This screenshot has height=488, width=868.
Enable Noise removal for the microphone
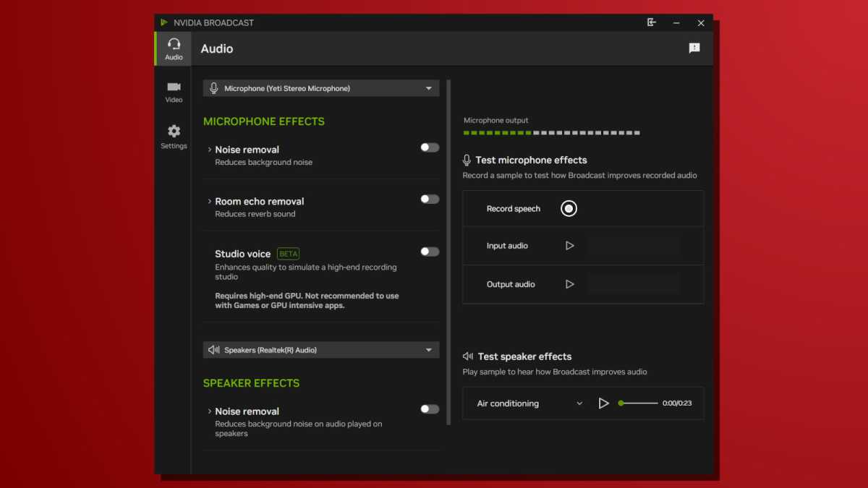429,147
